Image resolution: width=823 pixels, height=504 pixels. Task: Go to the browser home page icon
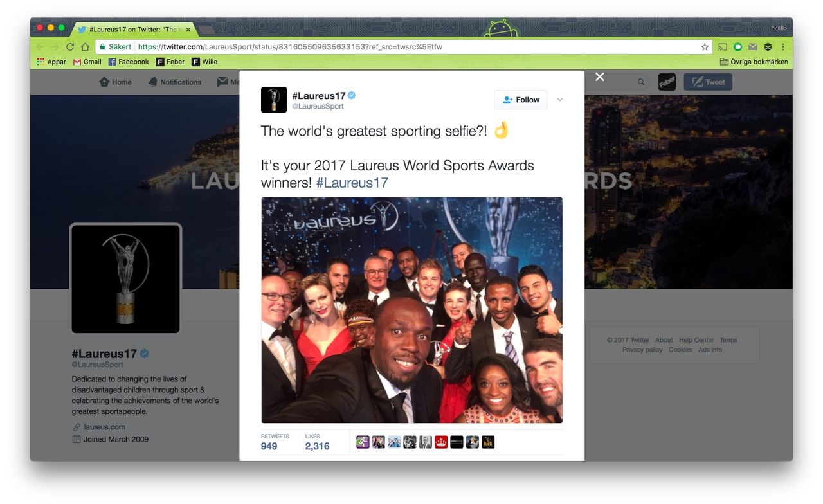tap(85, 47)
